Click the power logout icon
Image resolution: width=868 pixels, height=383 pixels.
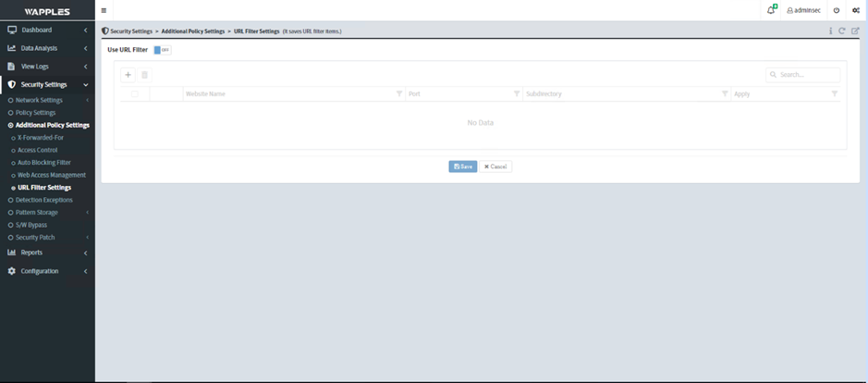point(837,10)
